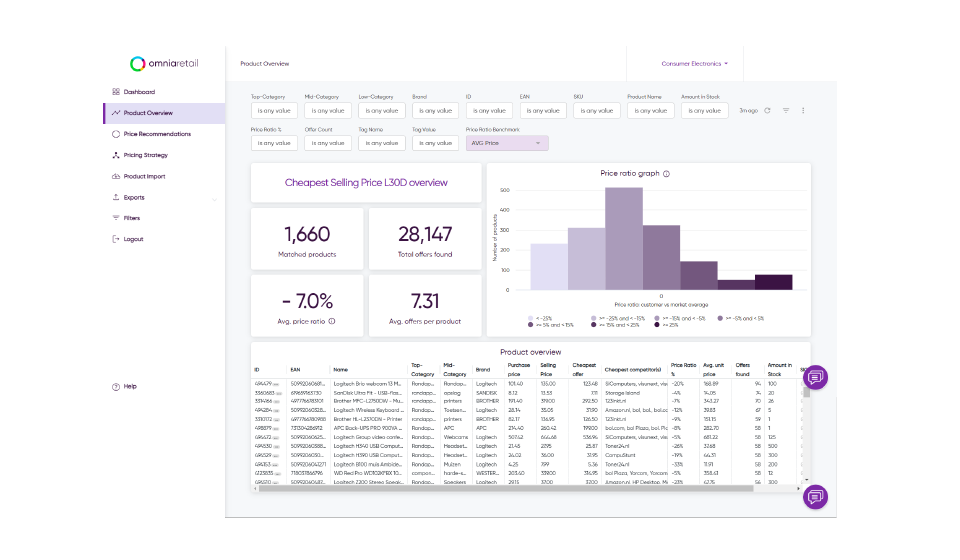Viewport: 960px width, 560px height.
Task: Open Consumer Electronics portal dropdown
Action: pyautogui.click(x=694, y=64)
